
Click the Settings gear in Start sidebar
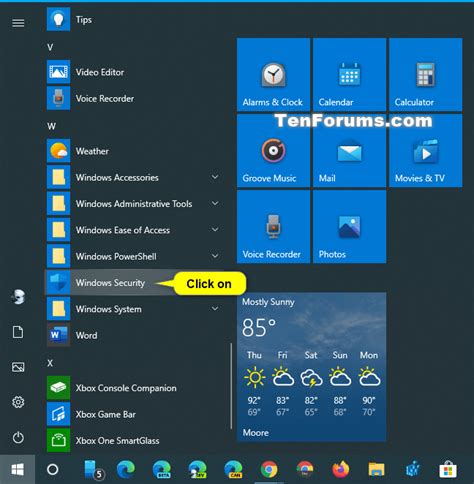tap(18, 402)
